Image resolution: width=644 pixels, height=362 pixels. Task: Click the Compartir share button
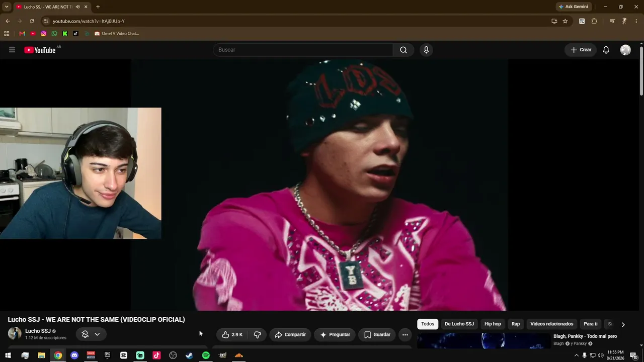tap(290, 335)
